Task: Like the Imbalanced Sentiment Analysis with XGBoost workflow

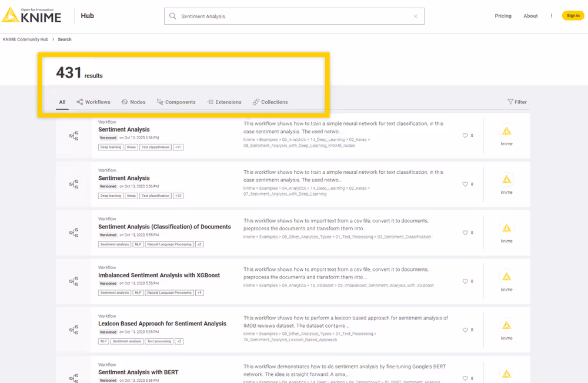Action: [x=465, y=281]
